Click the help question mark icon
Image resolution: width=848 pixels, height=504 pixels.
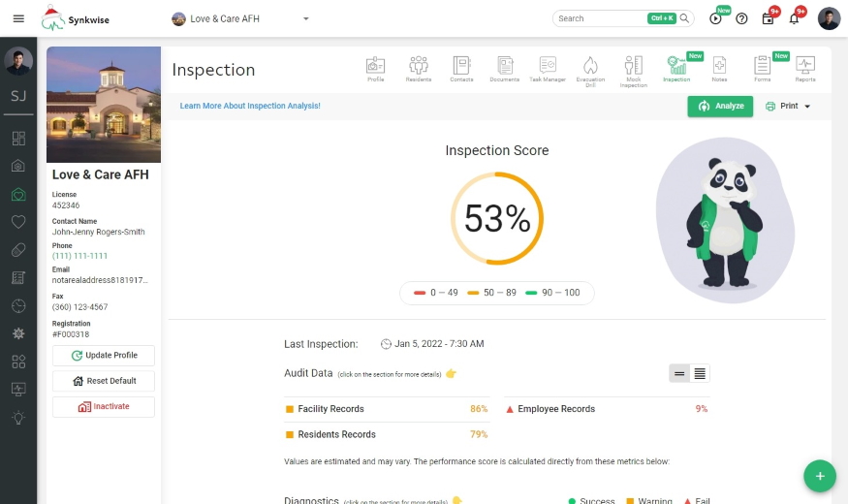coord(741,18)
